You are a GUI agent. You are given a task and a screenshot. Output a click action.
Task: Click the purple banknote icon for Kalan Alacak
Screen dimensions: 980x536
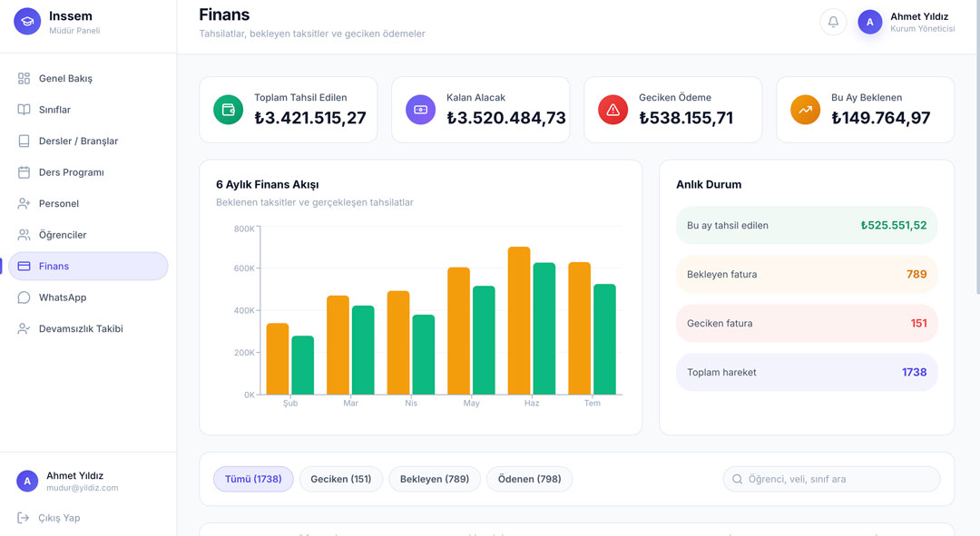click(x=421, y=110)
